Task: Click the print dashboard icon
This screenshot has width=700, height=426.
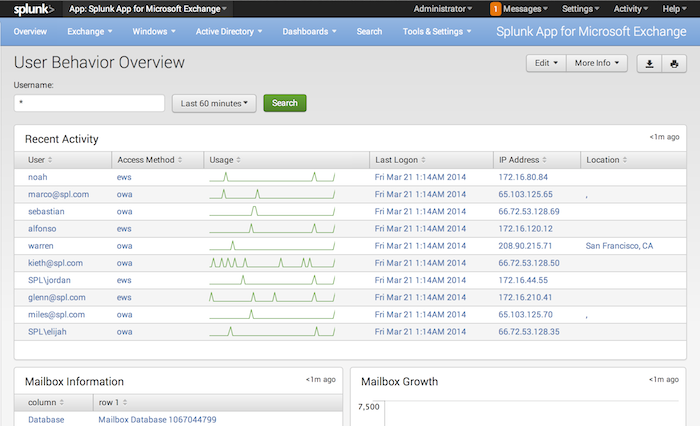Action: [674, 64]
